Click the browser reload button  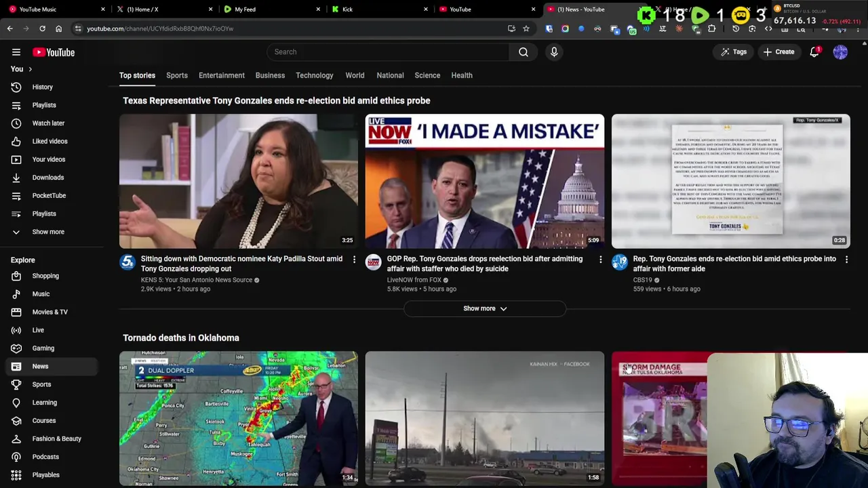(x=42, y=28)
